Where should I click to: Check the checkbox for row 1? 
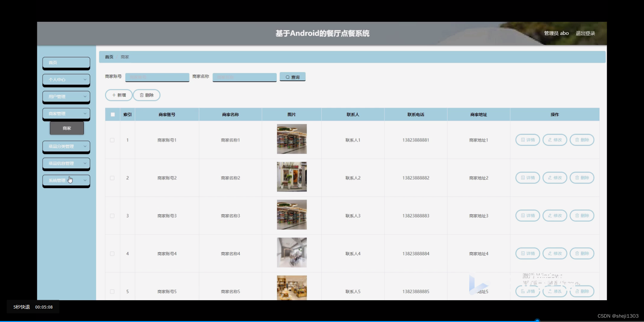(112, 140)
